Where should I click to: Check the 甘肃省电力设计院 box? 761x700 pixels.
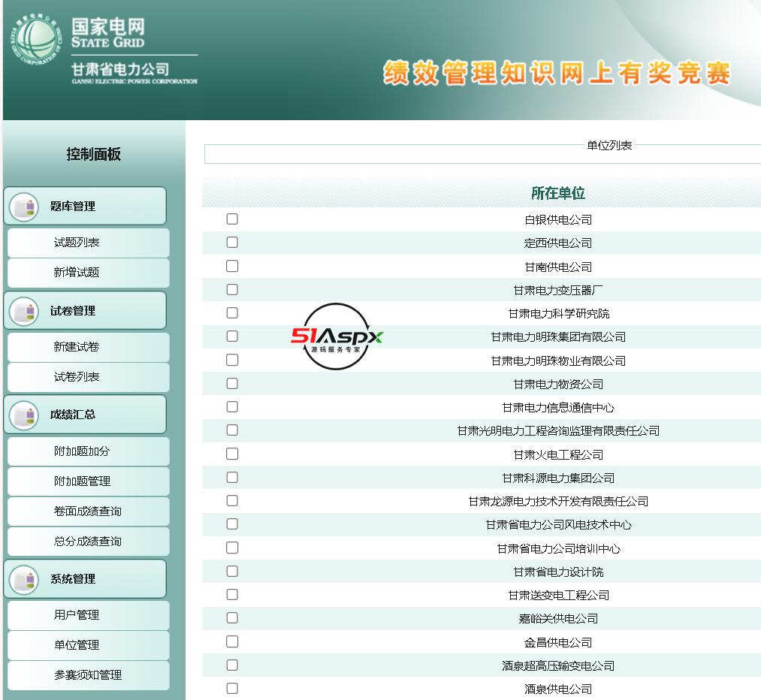point(232,571)
